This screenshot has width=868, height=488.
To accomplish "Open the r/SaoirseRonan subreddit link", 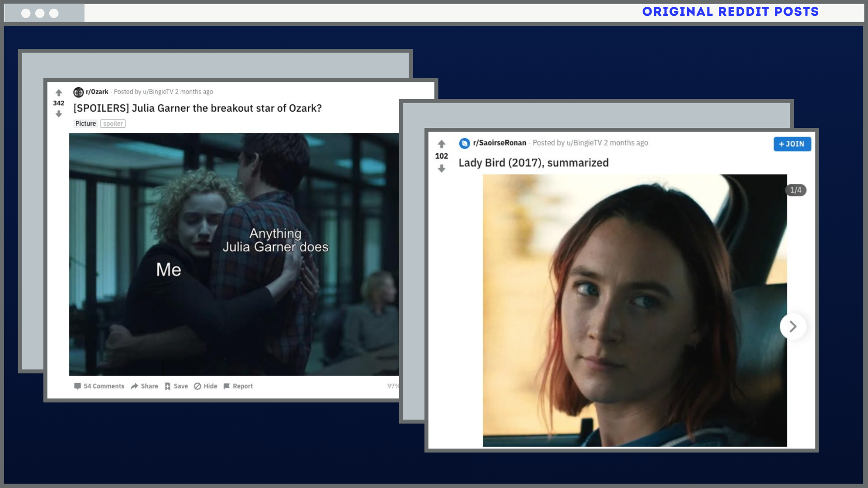I will click(500, 143).
